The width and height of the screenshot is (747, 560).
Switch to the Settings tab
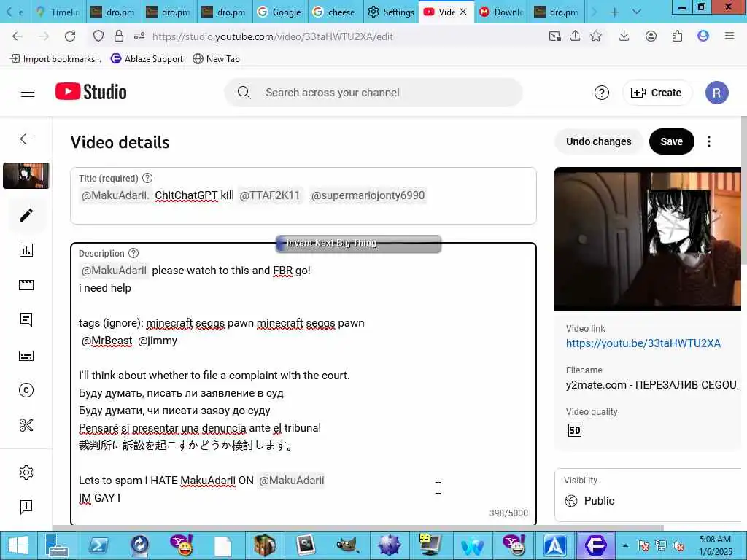click(391, 12)
